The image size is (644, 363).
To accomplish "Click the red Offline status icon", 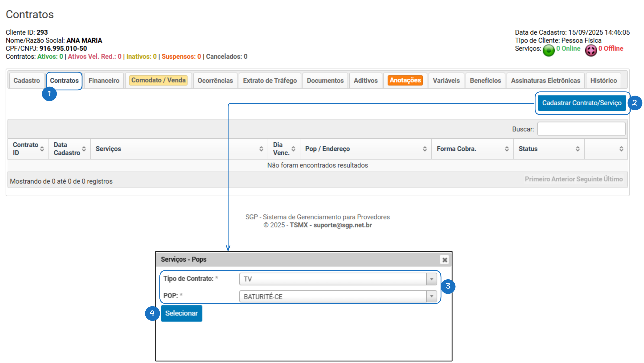I will pyautogui.click(x=591, y=51).
